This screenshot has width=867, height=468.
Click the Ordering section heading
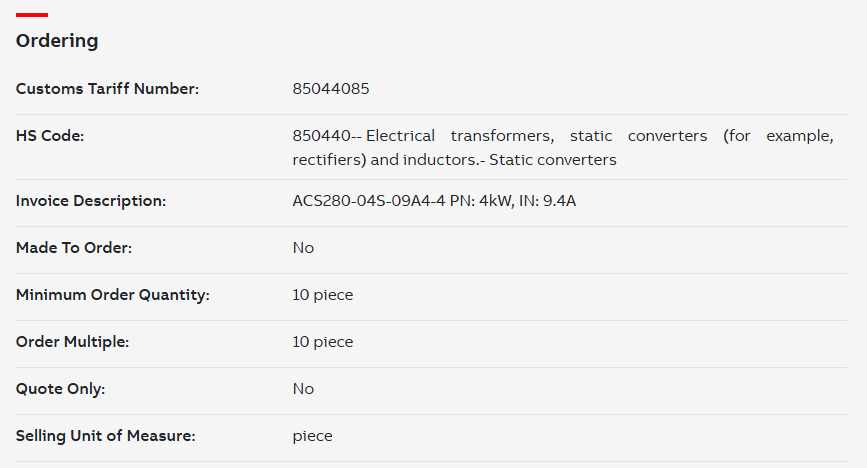pos(57,41)
